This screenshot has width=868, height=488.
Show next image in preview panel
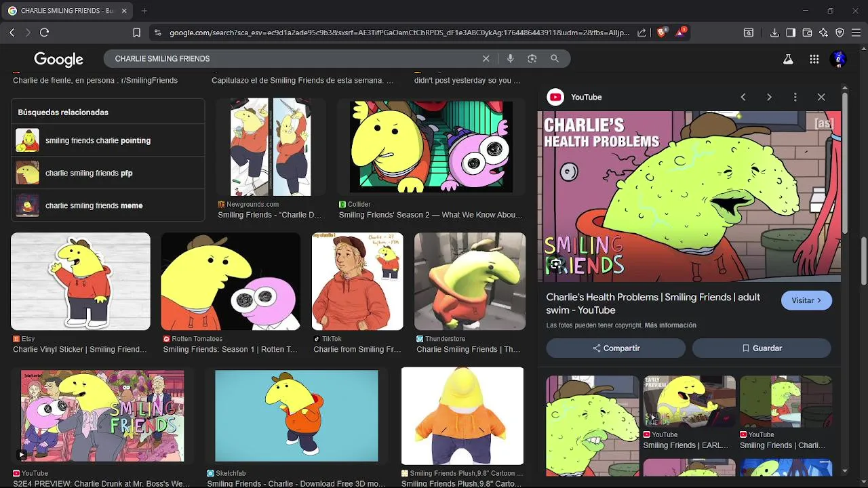pyautogui.click(x=769, y=97)
